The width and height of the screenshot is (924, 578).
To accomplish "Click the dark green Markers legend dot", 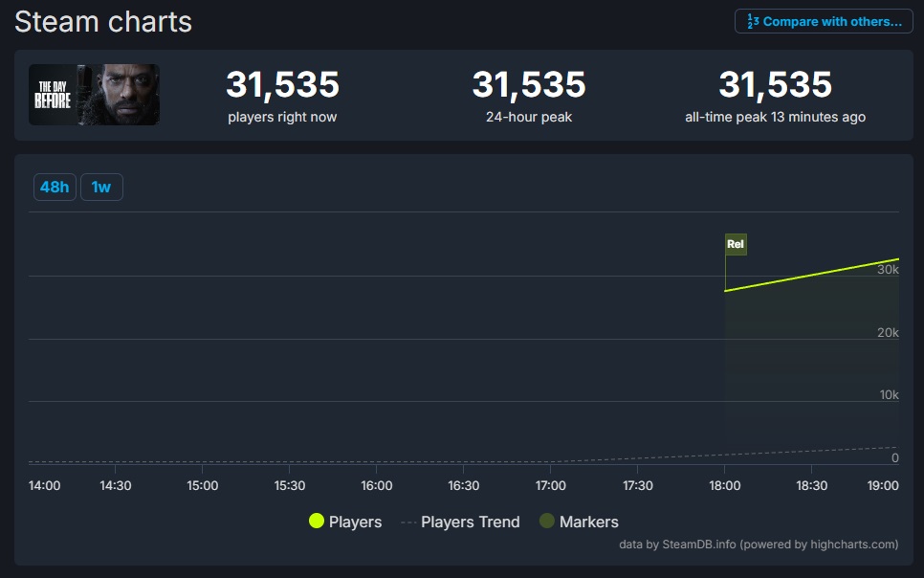I will point(547,522).
